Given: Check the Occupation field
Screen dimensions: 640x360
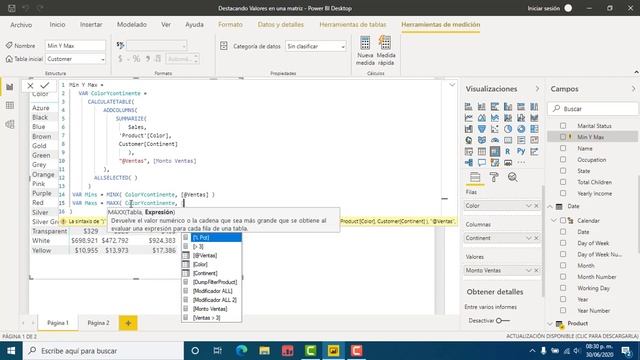Looking at the screenshot, I should [x=563, y=160].
